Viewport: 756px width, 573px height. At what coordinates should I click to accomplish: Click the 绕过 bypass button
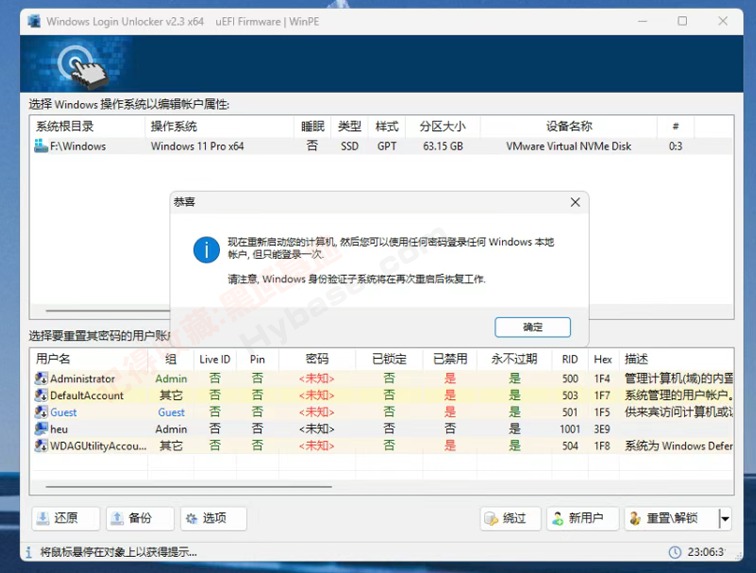click(x=511, y=518)
